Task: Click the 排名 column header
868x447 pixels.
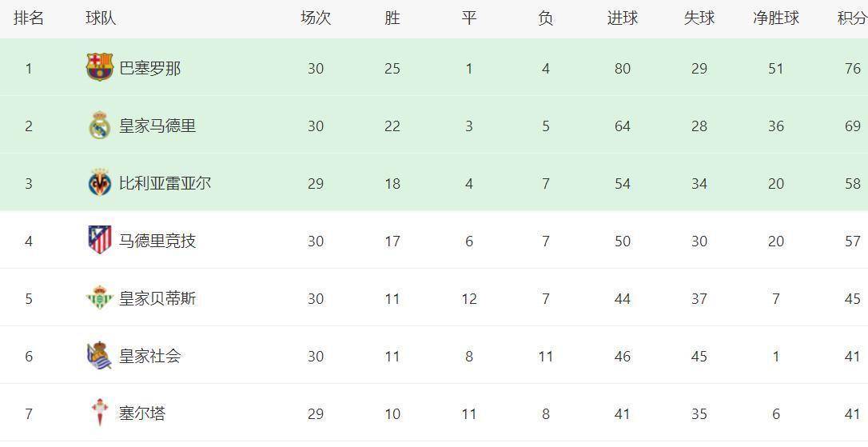Action: pos(29,18)
